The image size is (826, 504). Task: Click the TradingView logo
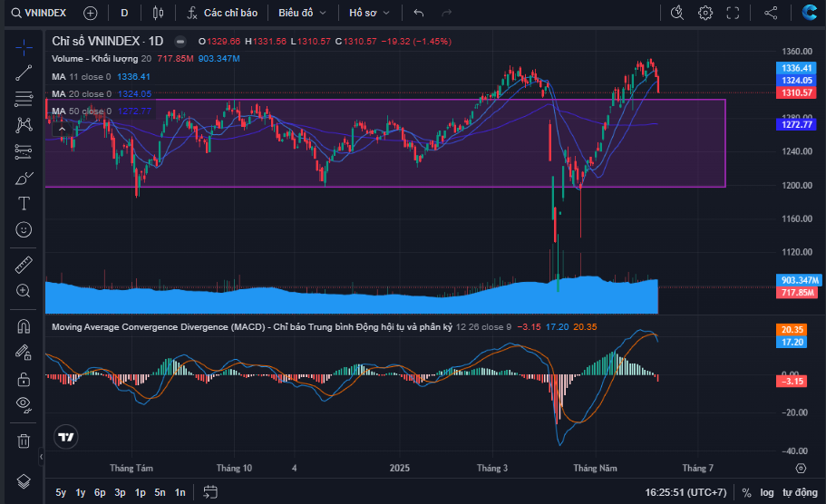66,437
